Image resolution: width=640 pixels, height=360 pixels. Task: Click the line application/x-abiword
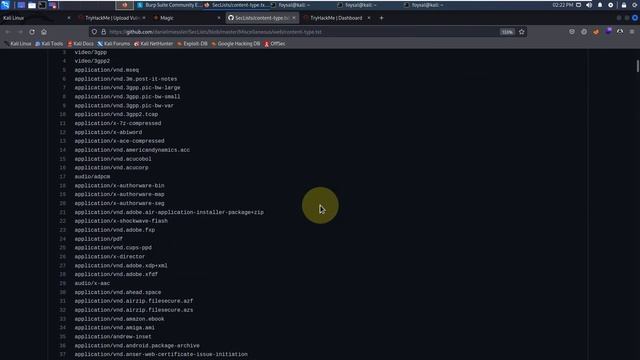tap(108, 132)
